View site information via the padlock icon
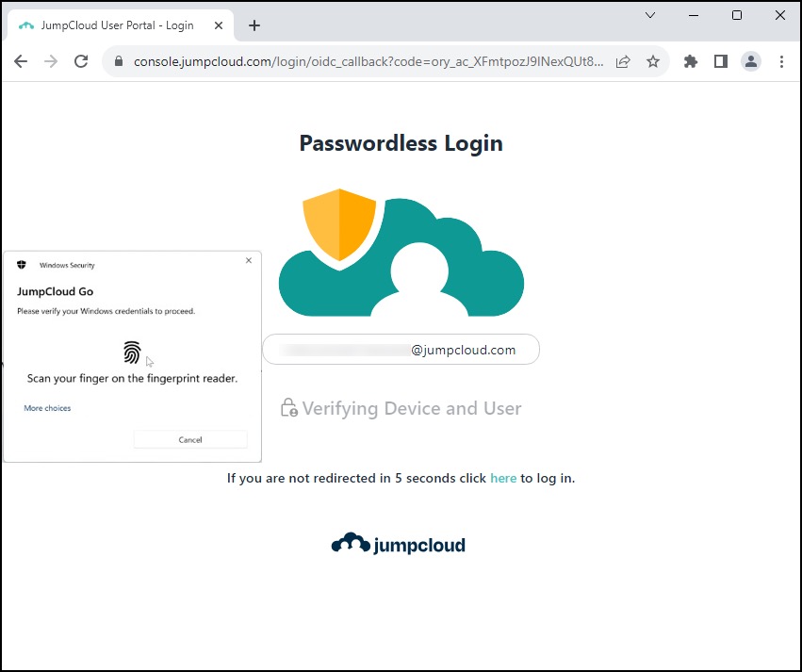Screen dimensions: 802x672 [119, 61]
